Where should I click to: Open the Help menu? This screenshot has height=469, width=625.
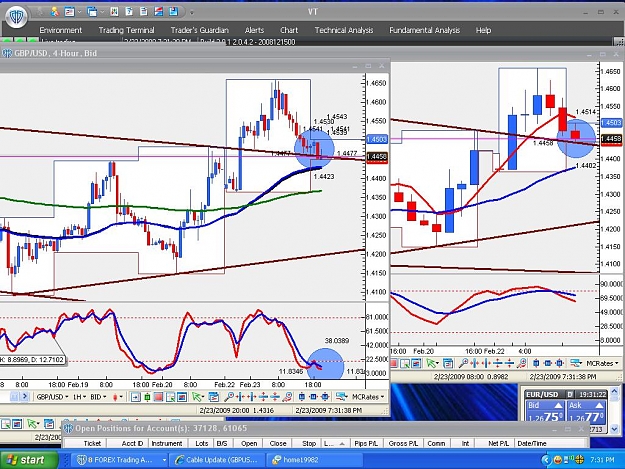pyautogui.click(x=483, y=30)
